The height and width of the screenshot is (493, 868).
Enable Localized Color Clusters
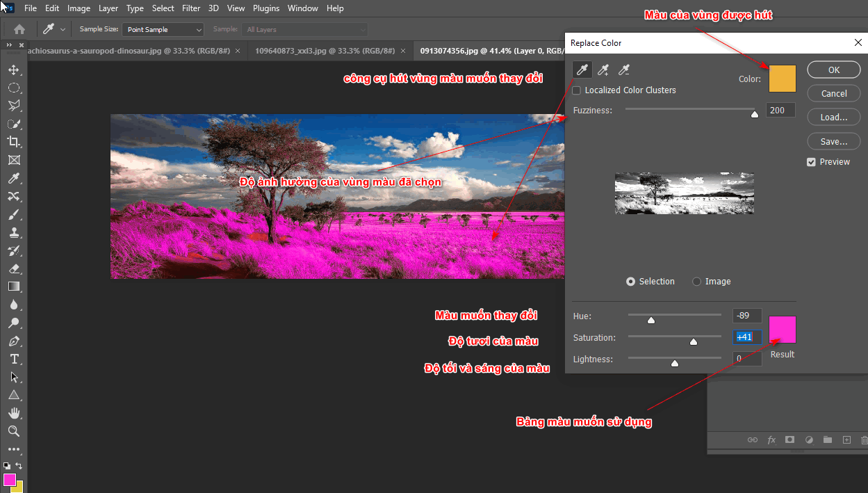(x=576, y=90)
